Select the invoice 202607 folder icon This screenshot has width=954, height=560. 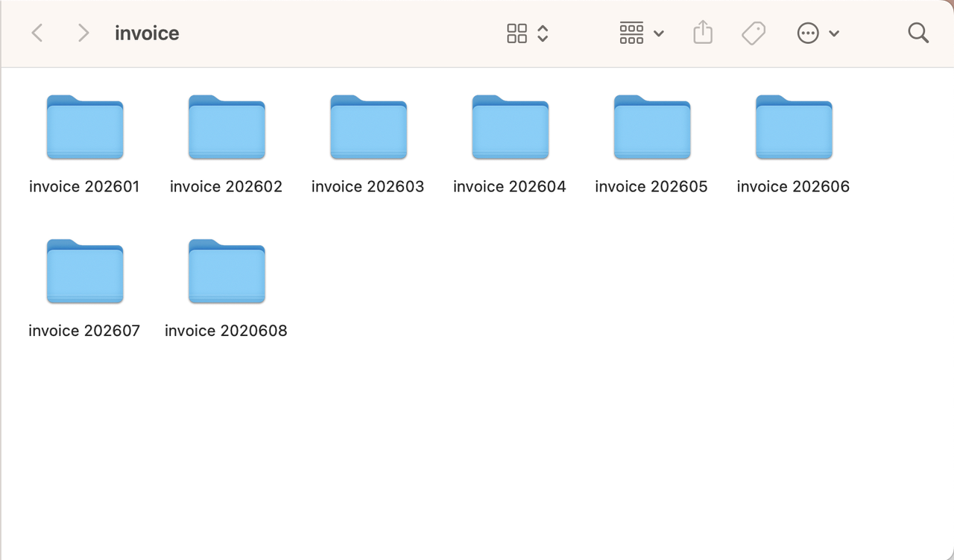click(85, 271)
